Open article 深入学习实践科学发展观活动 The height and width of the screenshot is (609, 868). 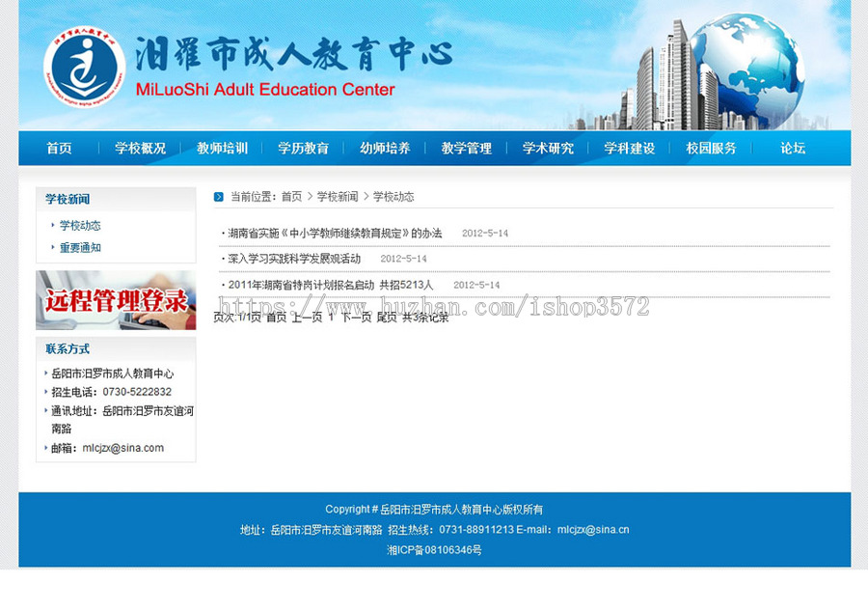point(294,259)
